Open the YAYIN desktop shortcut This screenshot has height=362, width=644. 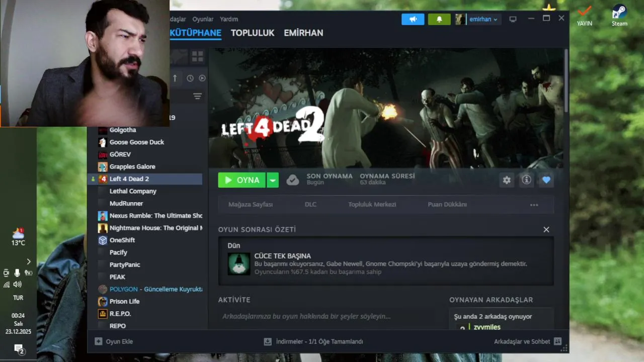point(585,15)
